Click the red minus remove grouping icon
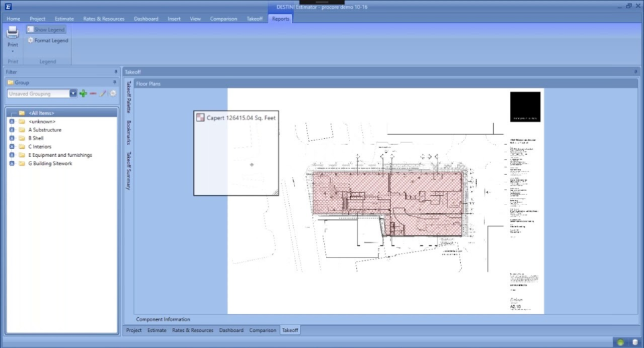The height and width of the screenshot is (348, 644). [x=93, y=94]
